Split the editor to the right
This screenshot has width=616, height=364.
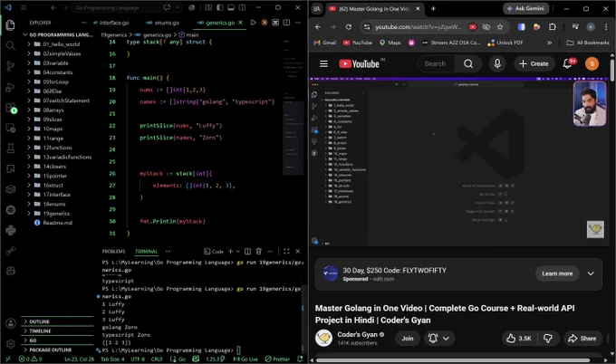[287, 23]
